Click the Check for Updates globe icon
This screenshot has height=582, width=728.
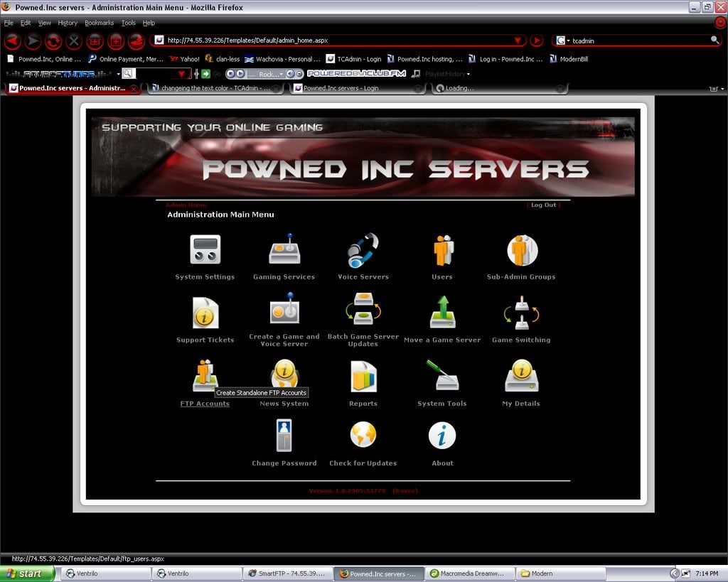tap(363, 436)
